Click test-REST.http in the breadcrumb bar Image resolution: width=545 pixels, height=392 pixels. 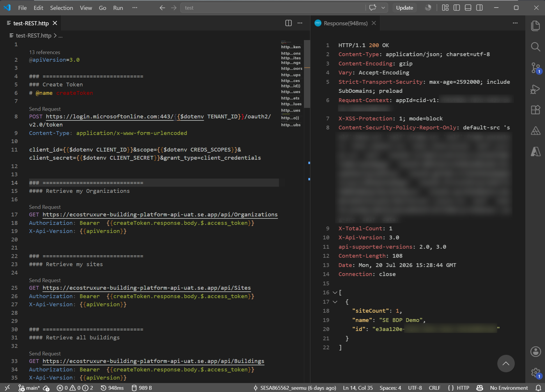[x=33, y=36]
